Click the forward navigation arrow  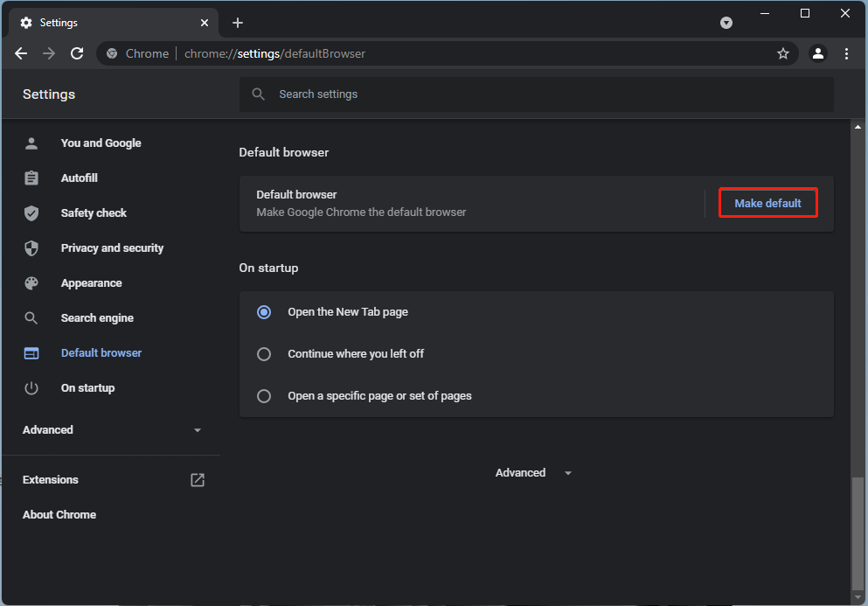tap(49, 53)
